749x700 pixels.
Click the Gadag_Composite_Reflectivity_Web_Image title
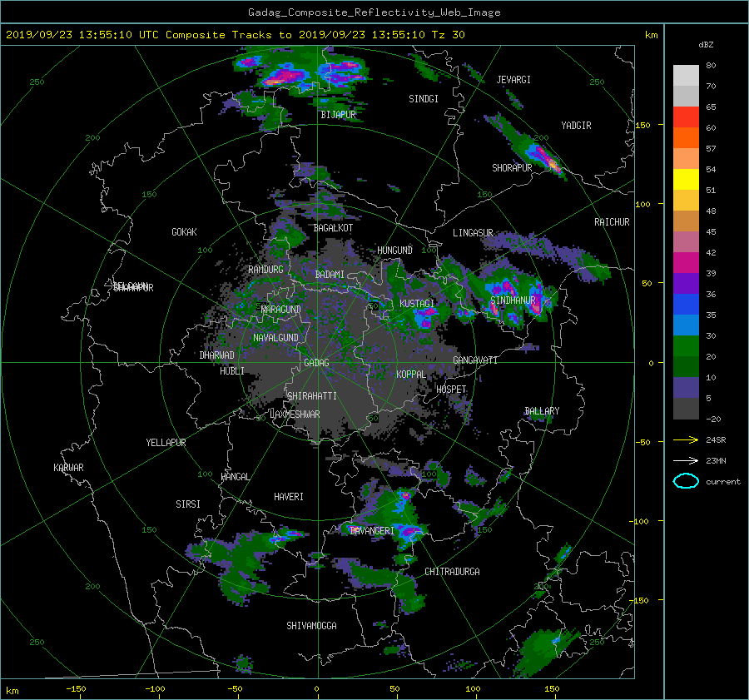click(x=374, y=12)
